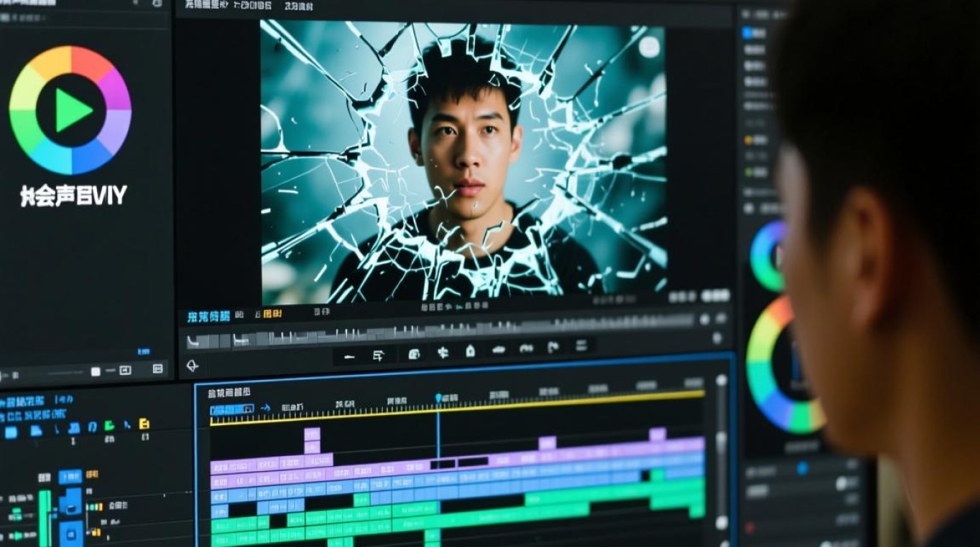This screenshot has width=980, height=547.
Task: Click the house-shaped icon in preview toolbar
Action: tap(470, 351)
